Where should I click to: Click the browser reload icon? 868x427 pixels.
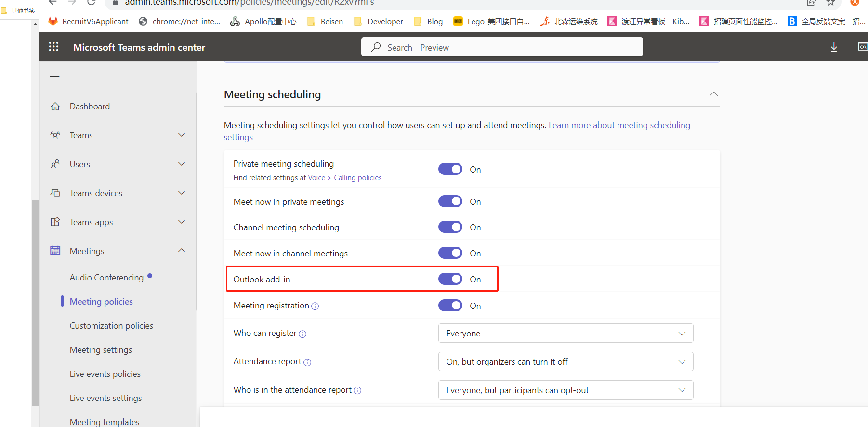[91, 2]
